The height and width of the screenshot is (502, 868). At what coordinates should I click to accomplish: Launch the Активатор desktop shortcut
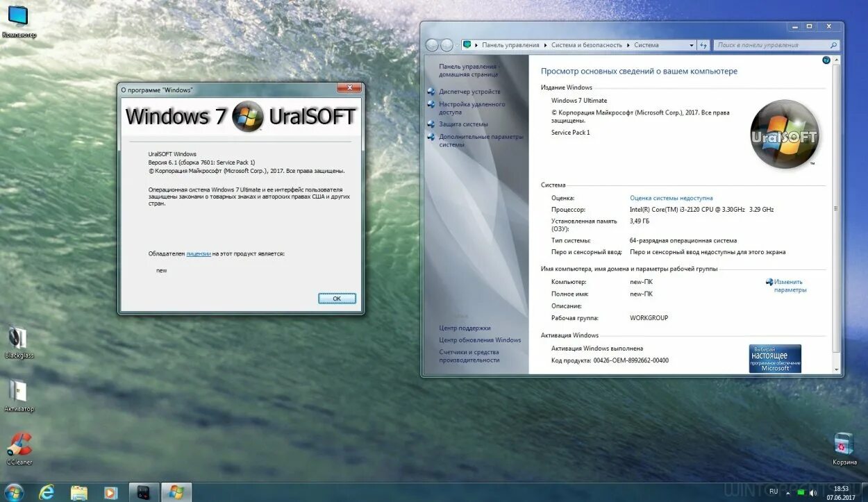tap(18, 395)
